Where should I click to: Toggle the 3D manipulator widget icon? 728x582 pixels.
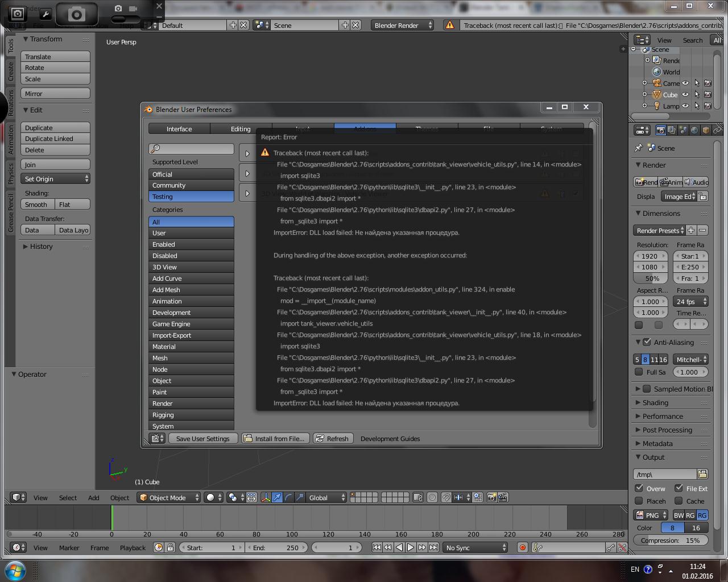coord(266,497)
